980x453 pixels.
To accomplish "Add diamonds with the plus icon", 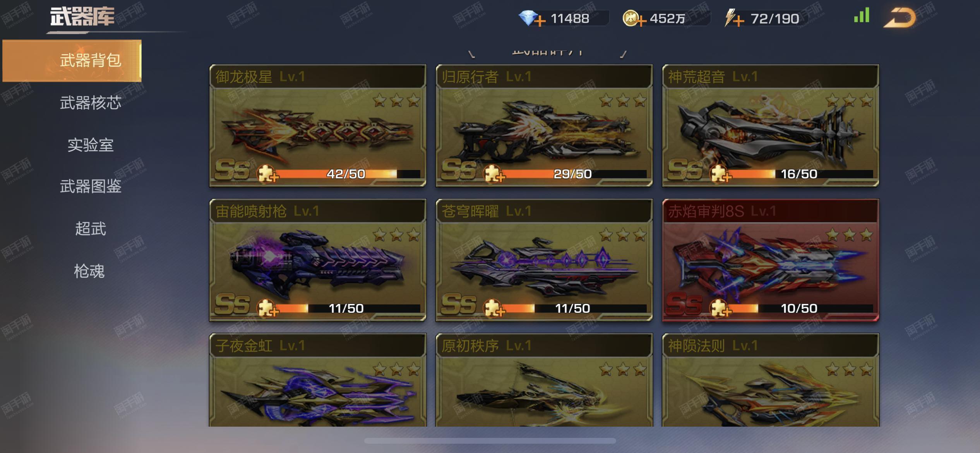I will point(540,20).
